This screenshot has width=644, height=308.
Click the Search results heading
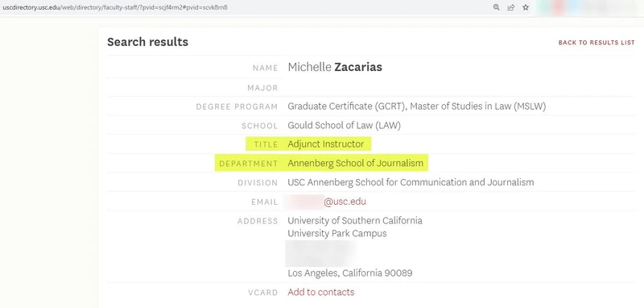147,42
